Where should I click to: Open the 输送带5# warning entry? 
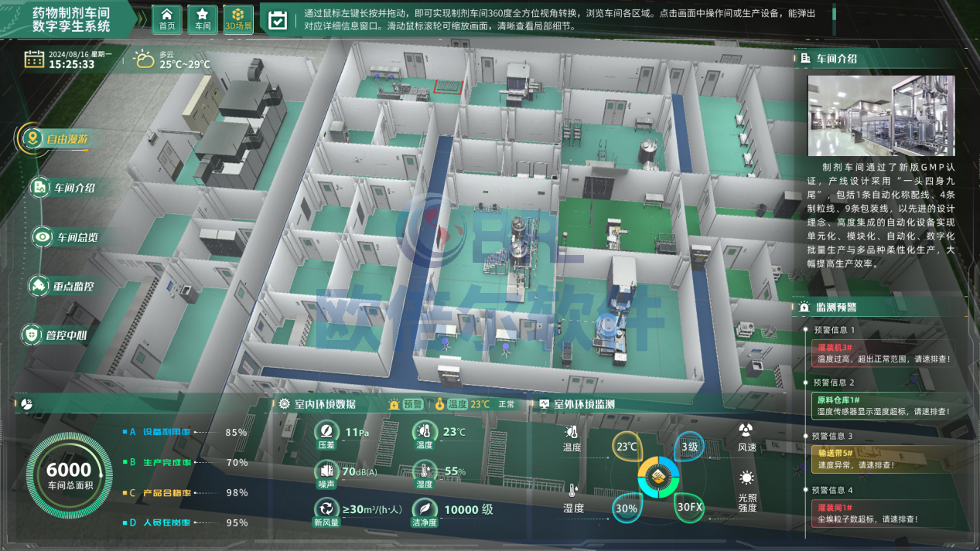coord(882,460)
